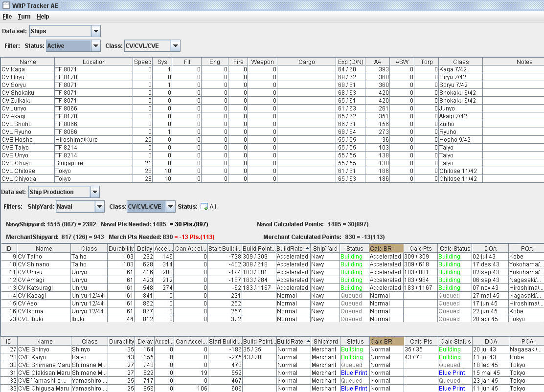This screenshot has width=544, height=392.
Task: Open the File menu
Action: point(7,17)
